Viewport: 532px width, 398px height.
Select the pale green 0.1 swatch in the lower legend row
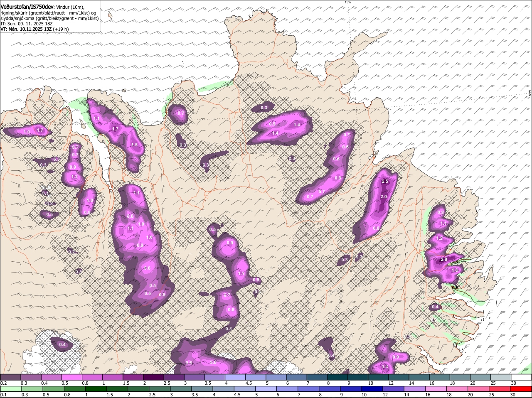pyautogui.click(x=11, y=389)
